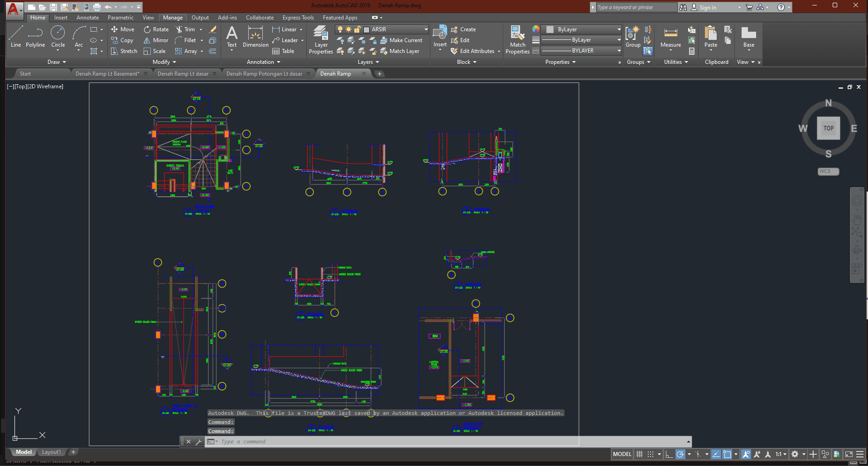Screen dimensions: 868x466
Task: Open the Quick Calculator in Utilities
Action: (692, 51)
